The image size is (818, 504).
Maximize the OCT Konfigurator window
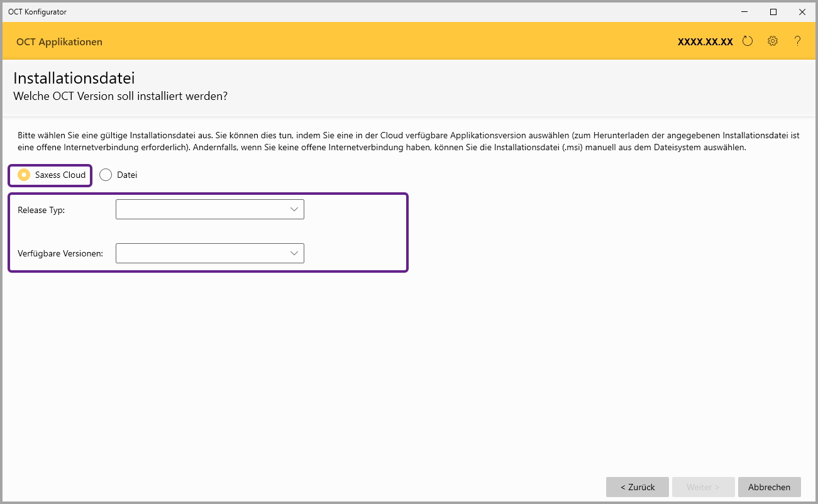774,11
